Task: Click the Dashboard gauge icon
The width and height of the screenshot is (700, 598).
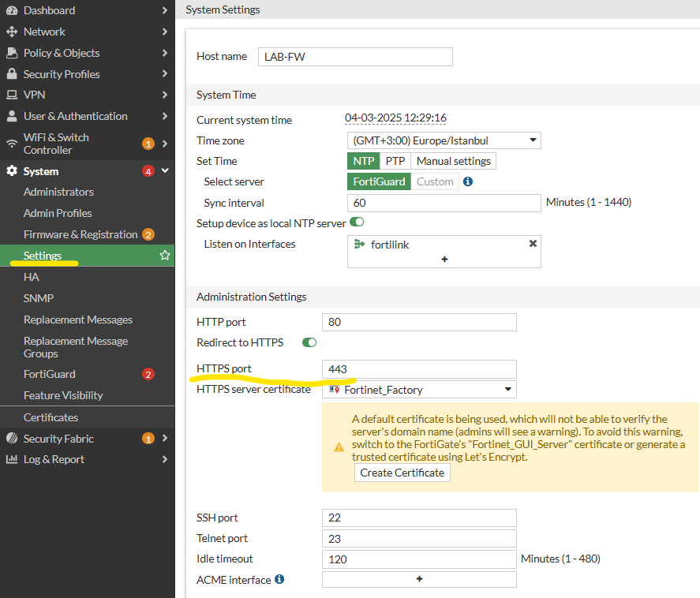Action: click(12, 10)
